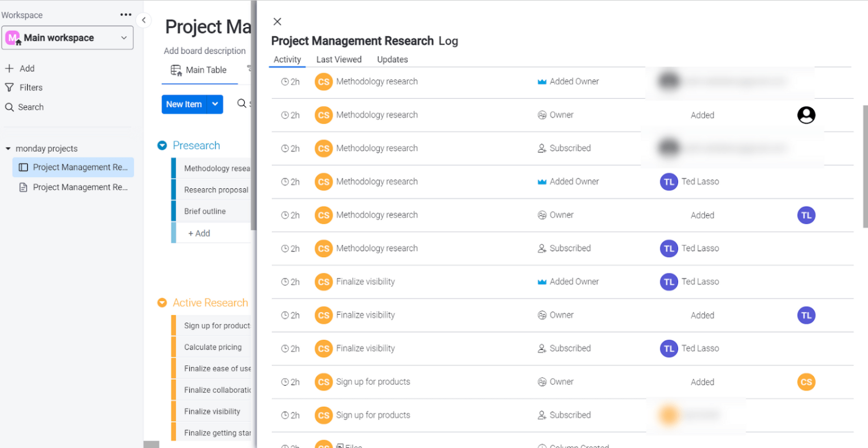Collapse the monday projects section
Screen dimensions: 868x448
[x=8, y=148]
